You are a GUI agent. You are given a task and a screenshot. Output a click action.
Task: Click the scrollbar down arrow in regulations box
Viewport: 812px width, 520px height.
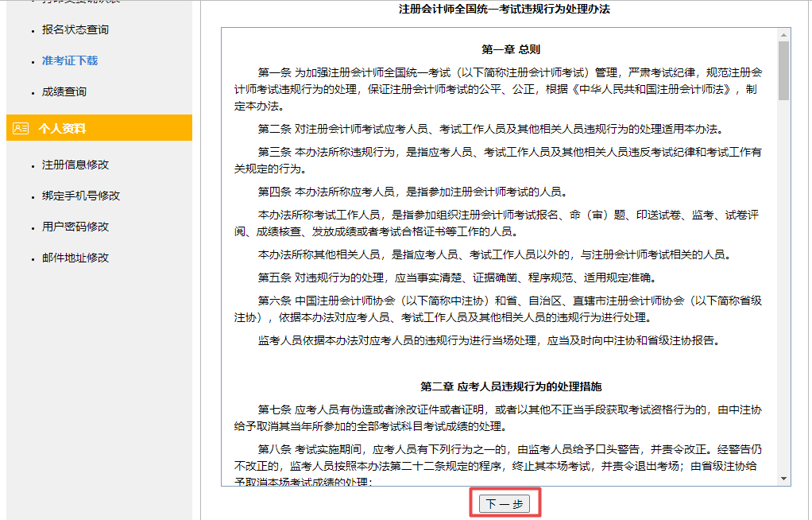pyautogui.click(x=783, y=479)
